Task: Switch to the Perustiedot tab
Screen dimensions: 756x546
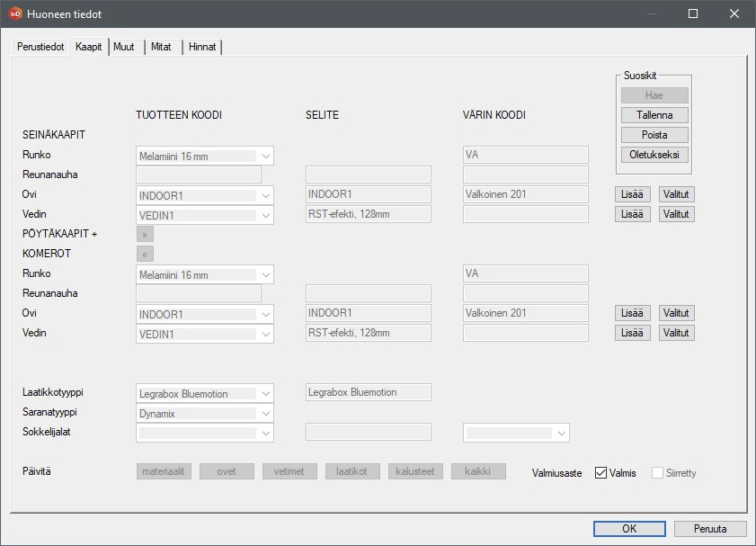Action: coord(40,47)
